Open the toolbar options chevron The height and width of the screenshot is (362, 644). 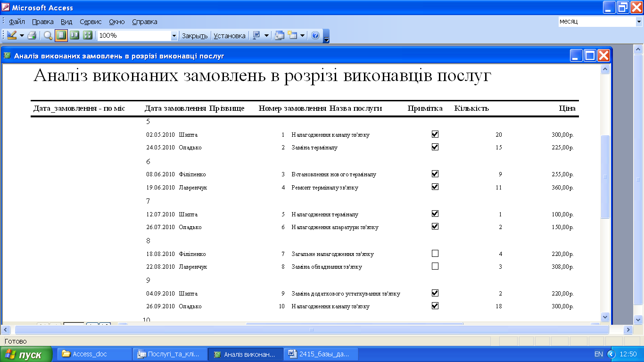[326, 36]
